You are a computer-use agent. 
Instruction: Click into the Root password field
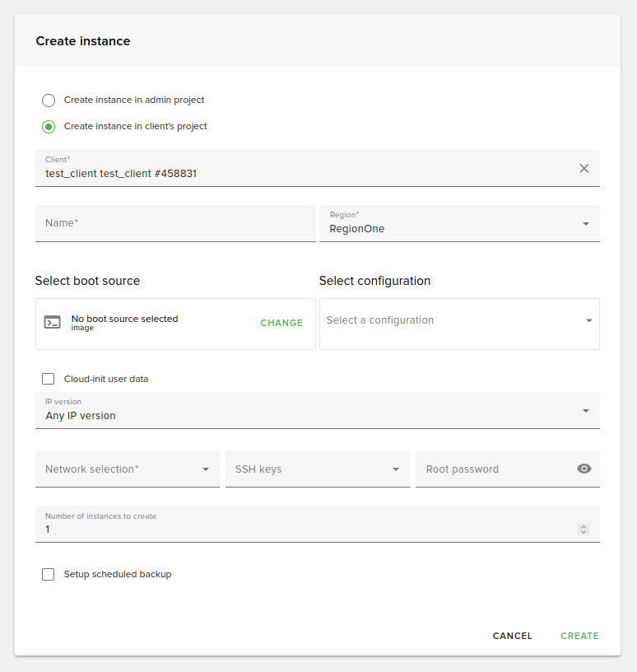tap(494, 469)
